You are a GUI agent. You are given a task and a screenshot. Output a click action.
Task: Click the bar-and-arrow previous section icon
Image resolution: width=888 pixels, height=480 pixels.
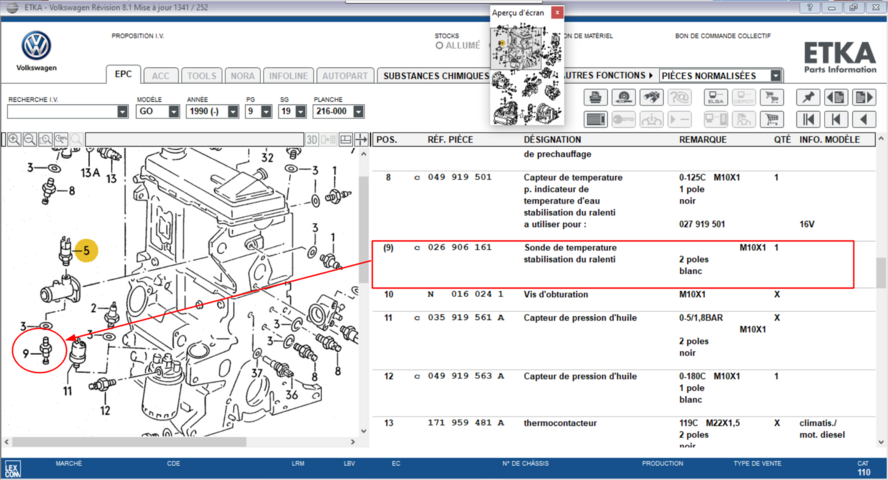pyautogui.click(x=836, y=119)
